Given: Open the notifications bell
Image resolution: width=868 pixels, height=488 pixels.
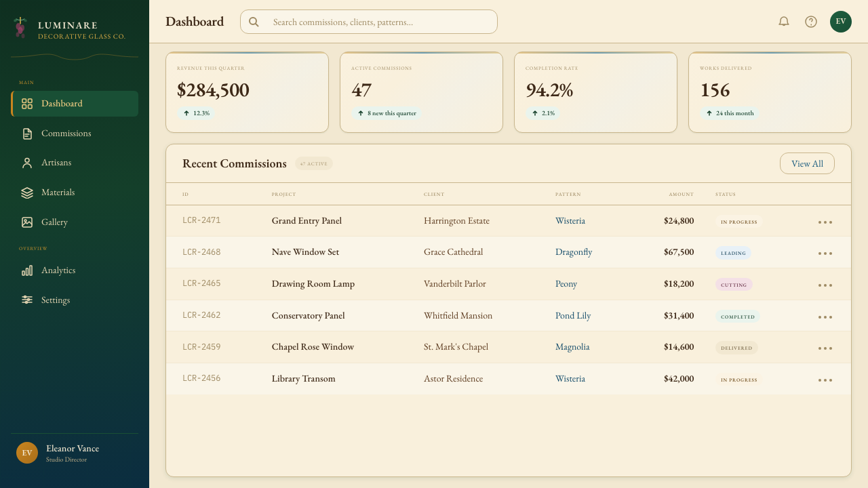Looking at the screenshot, I should point(784,22).
